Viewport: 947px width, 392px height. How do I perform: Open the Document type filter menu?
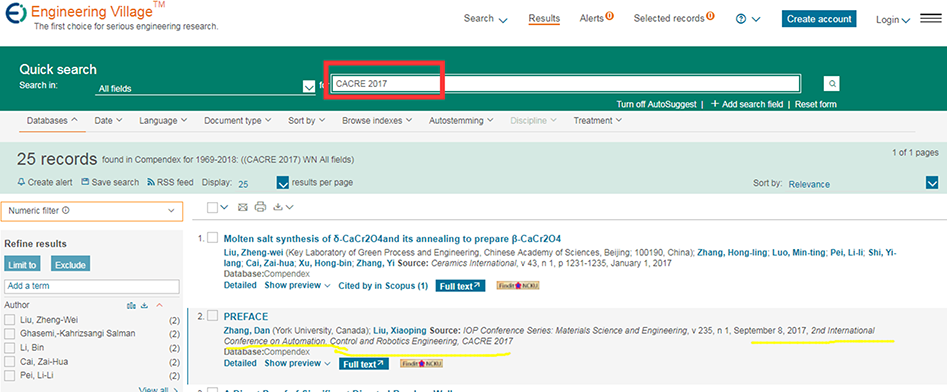(238, 121)
